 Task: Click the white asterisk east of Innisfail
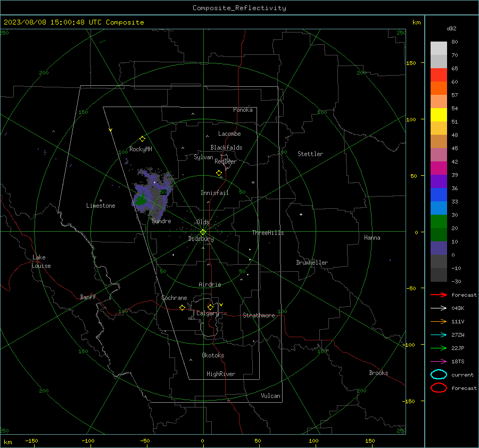point(253,183)
